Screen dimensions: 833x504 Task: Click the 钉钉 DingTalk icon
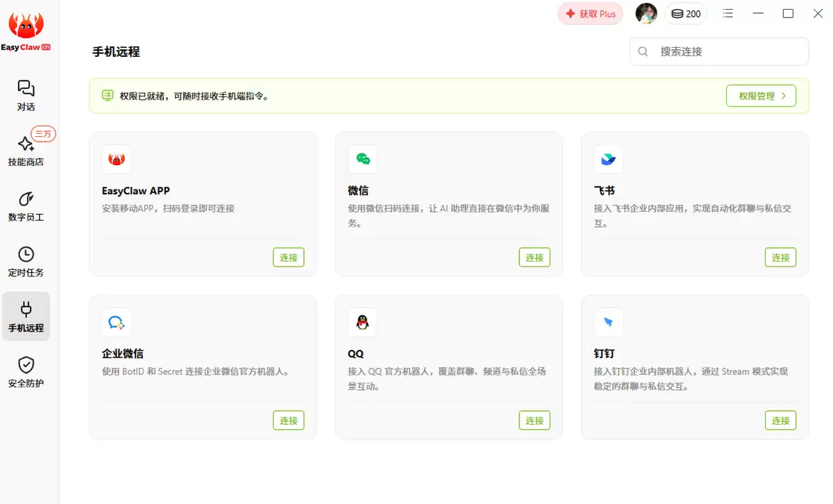(x=608, y=322)
